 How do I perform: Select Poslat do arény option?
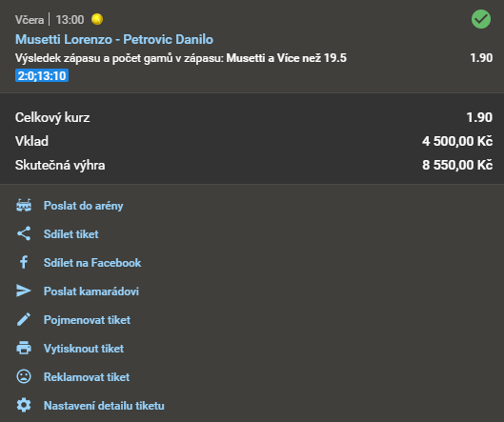click(83, 206)
